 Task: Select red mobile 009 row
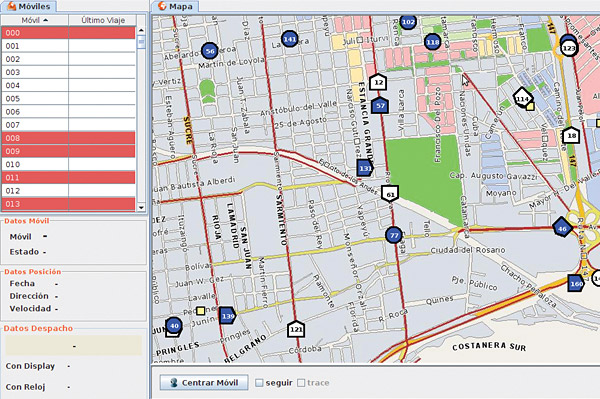click(68, 151)
